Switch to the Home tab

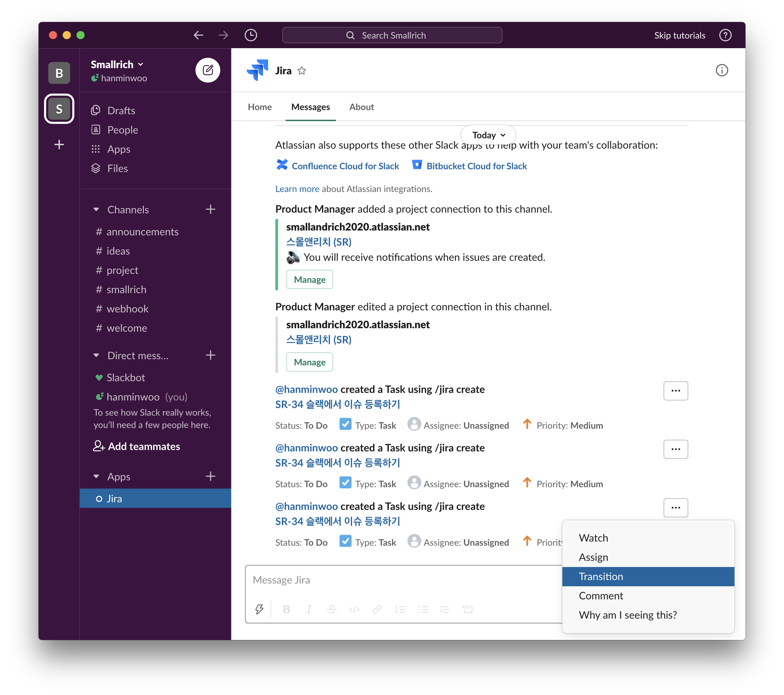(x=260, y=107)
